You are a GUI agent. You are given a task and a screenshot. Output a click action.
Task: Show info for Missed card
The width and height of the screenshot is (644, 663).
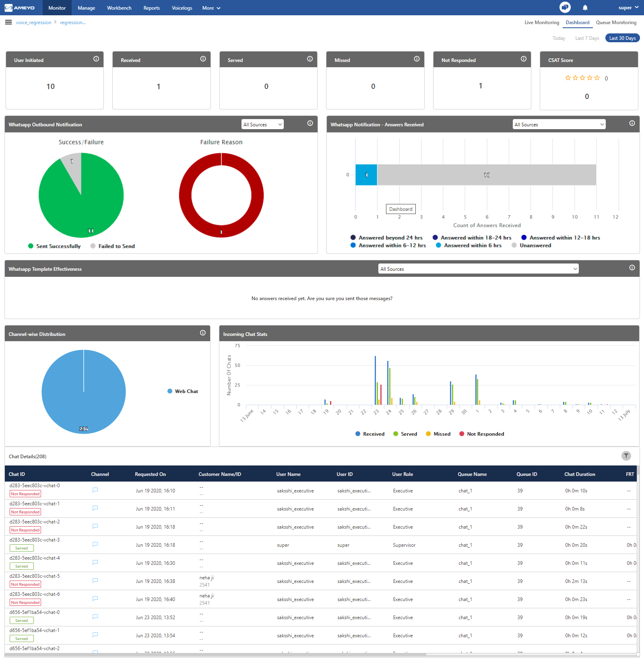tap(417, 59)
